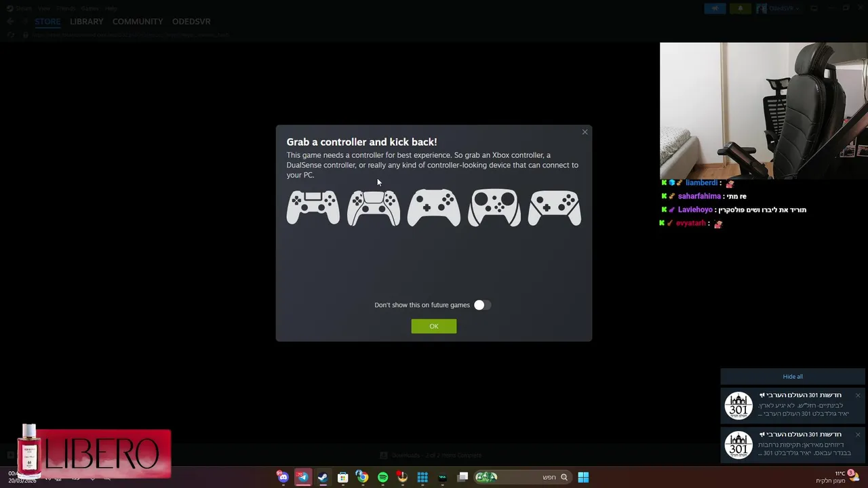Open the Windows Start menu
868x488 pixels.
pyautogui.click(x=583, y=477)
